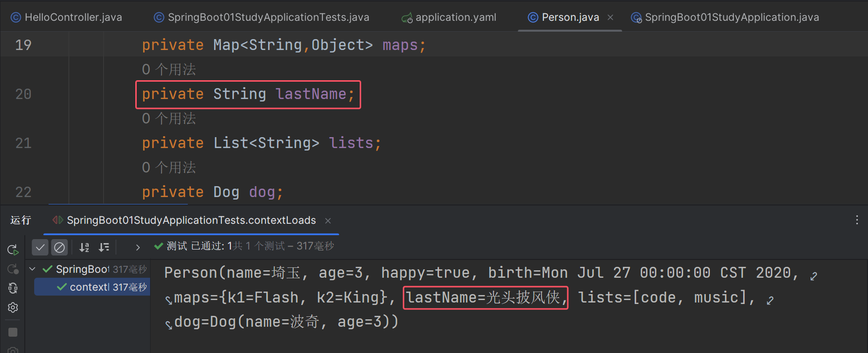This screenshot has height=353, width=868.
Task: Open the SpringBoot01StudyApplication.java tab
Action: click(725, 17)
